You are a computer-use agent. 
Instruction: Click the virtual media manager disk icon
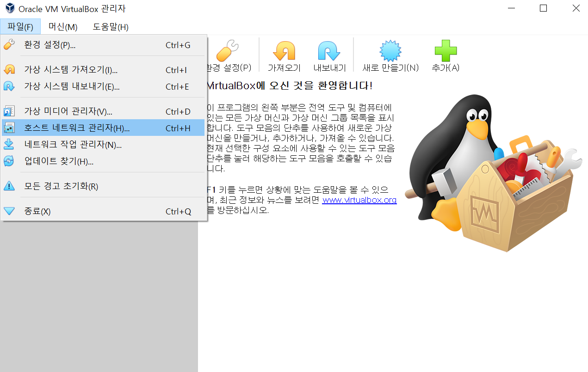pyautogui.click(x=9, y=111)
